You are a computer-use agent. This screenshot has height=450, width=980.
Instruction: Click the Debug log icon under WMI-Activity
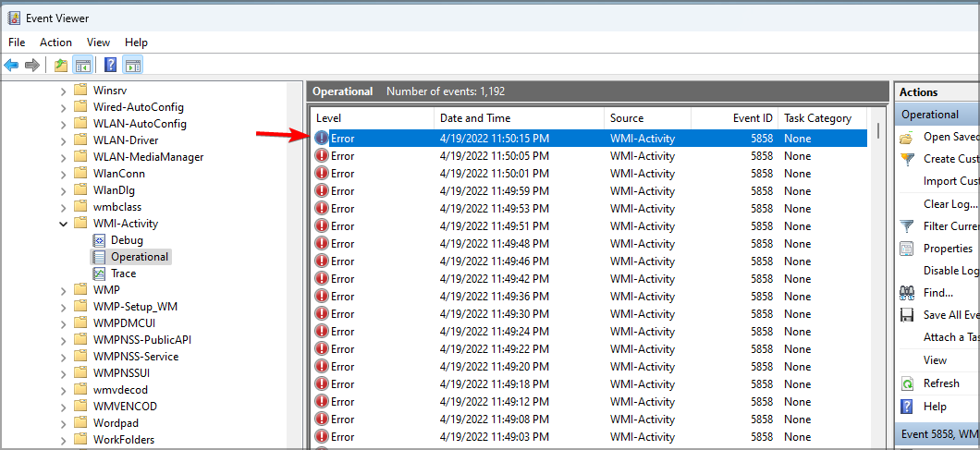pyautogui.click(x=99, y=240)
